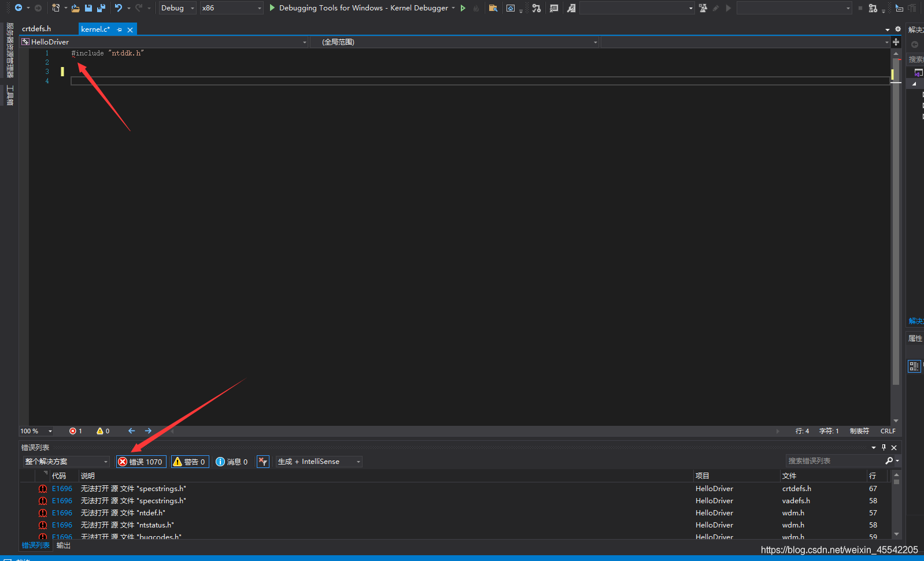Open the 生成 + IntelliSense dropdown

coord(319,462)
